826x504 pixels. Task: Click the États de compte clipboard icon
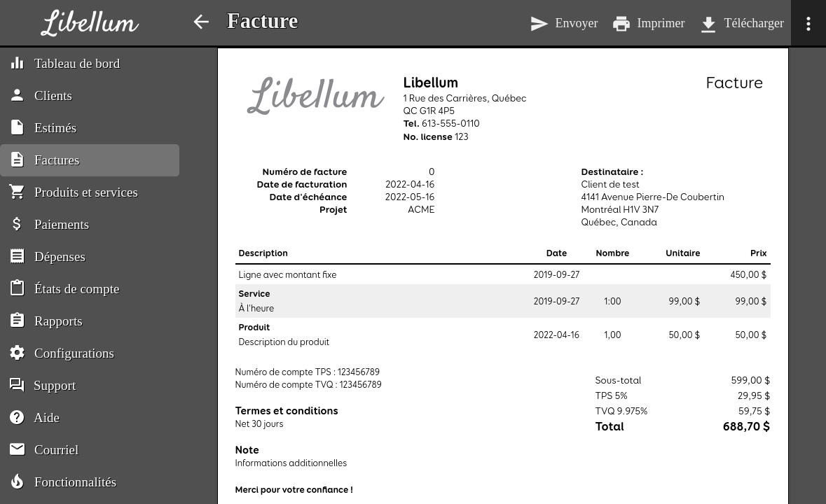pos(18,289)
